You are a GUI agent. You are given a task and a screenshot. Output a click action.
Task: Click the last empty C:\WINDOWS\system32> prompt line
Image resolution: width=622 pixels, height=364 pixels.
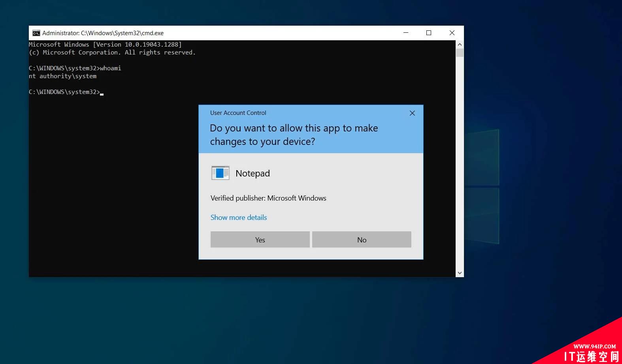pyautogui.click(x=66, y=92)
